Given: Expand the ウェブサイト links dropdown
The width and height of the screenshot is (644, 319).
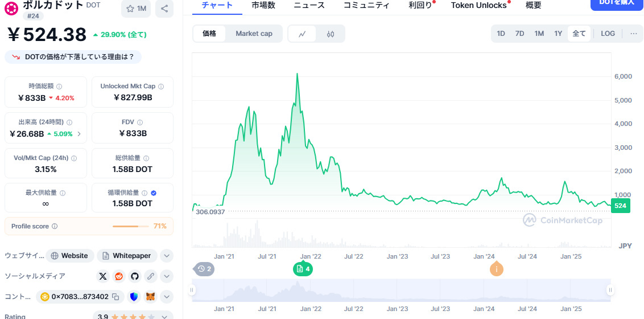Looking at the screenshot, I should [166, 256].
